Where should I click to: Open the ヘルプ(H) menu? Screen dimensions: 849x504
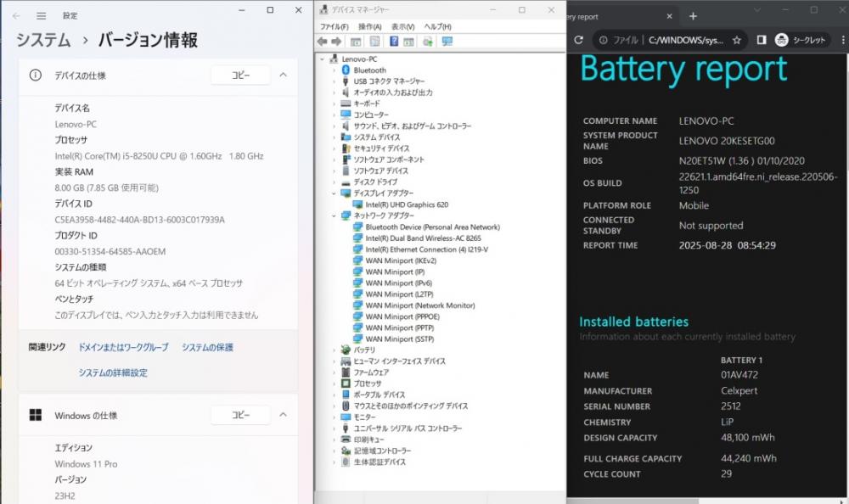[437, 26]
